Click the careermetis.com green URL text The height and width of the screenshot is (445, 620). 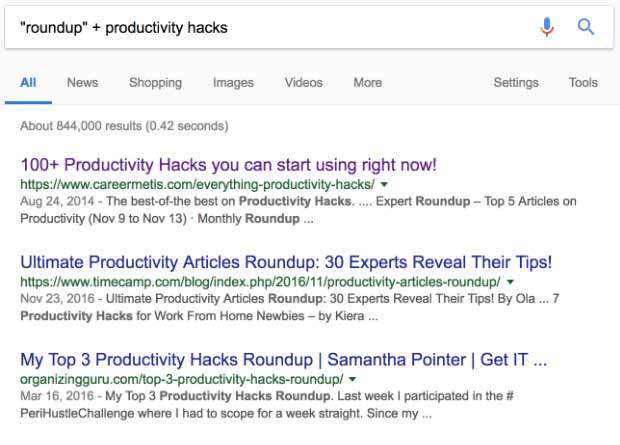click(197, 185)
